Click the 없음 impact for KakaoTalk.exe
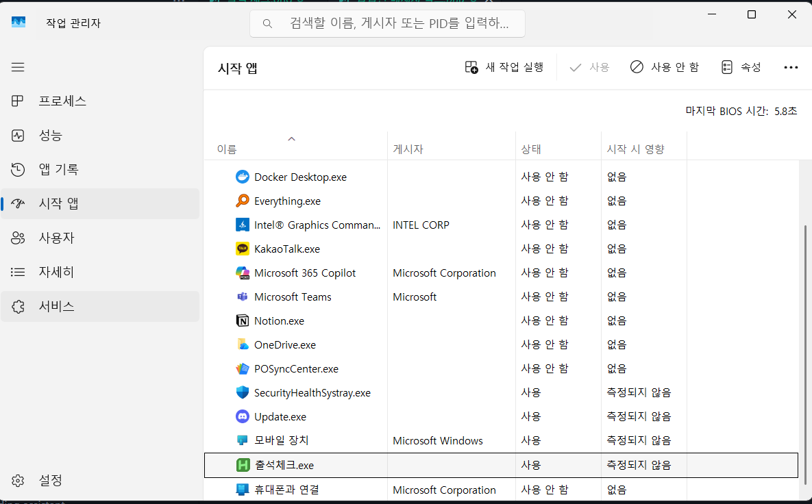 tap(616, 249)
